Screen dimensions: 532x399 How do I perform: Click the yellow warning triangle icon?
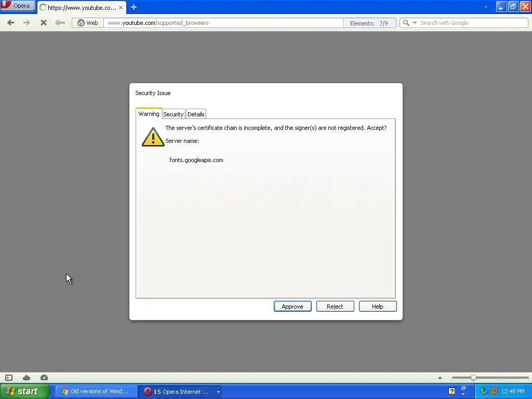pos(153,137)
